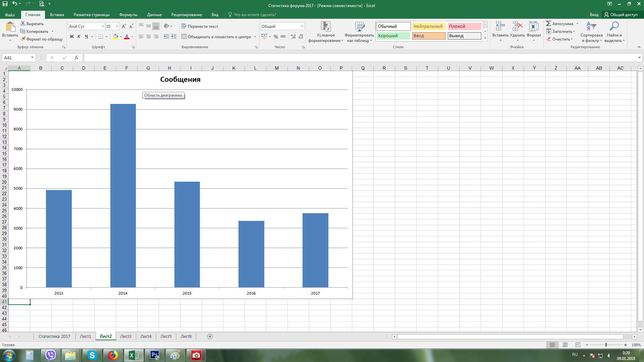Click the Insert Function fx icon

pyautogui.click(x=76, y=58)
